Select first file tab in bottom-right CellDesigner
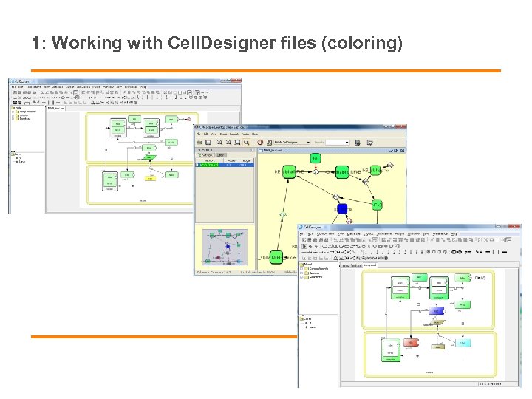The image size is (532, 399). click(x=352, y=265)
